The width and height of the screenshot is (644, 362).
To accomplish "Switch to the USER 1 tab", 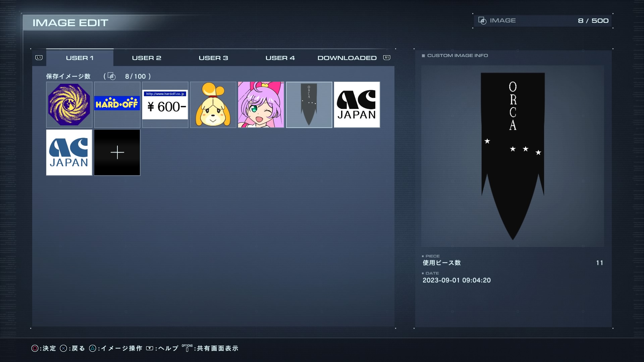I will tap(80, 58).
